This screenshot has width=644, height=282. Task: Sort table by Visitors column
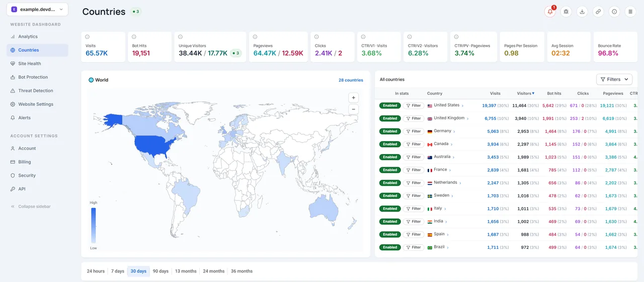[526, 93]
